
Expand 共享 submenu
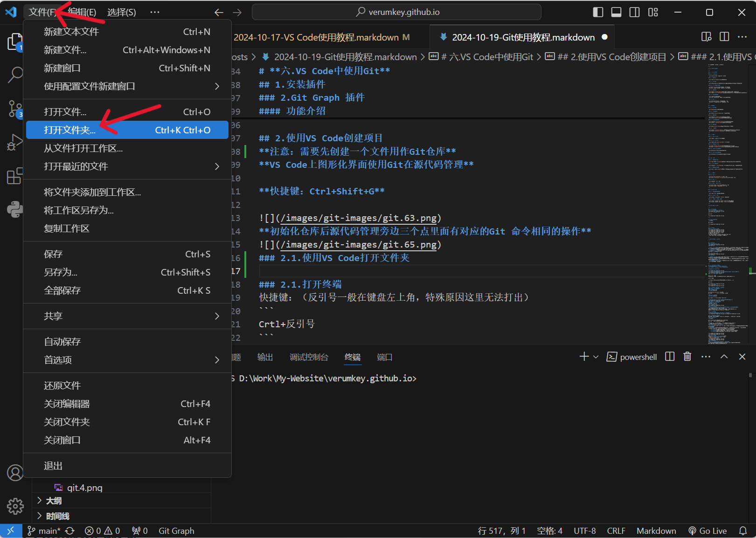[127, 316]
